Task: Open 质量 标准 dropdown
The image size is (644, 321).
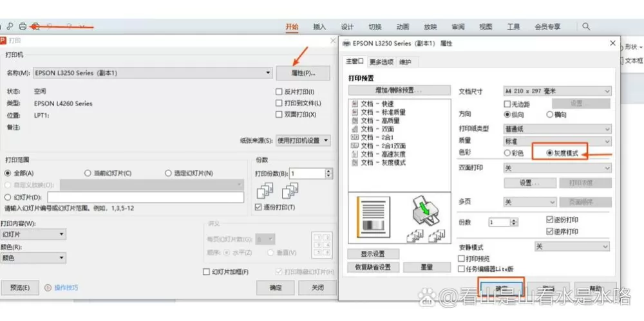Action: (557, 141)
